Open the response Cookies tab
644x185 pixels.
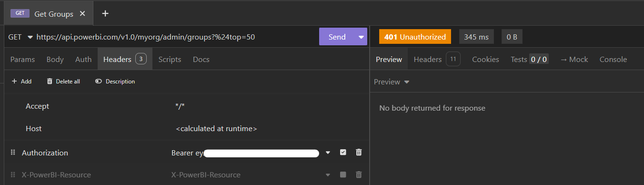point(485,60)
